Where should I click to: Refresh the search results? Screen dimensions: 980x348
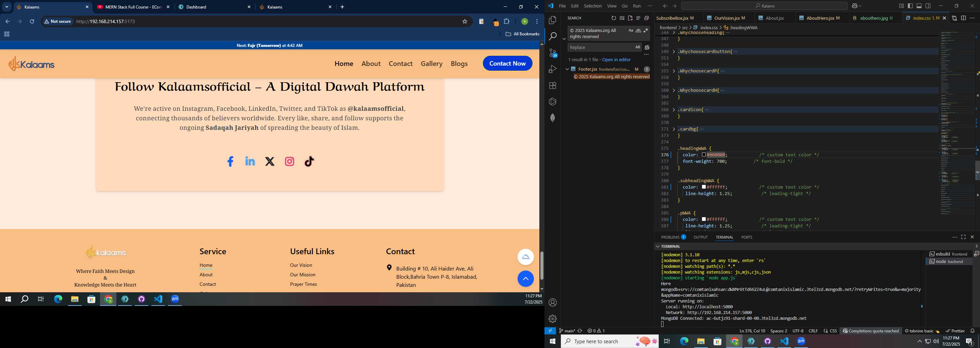click(613, 18)
